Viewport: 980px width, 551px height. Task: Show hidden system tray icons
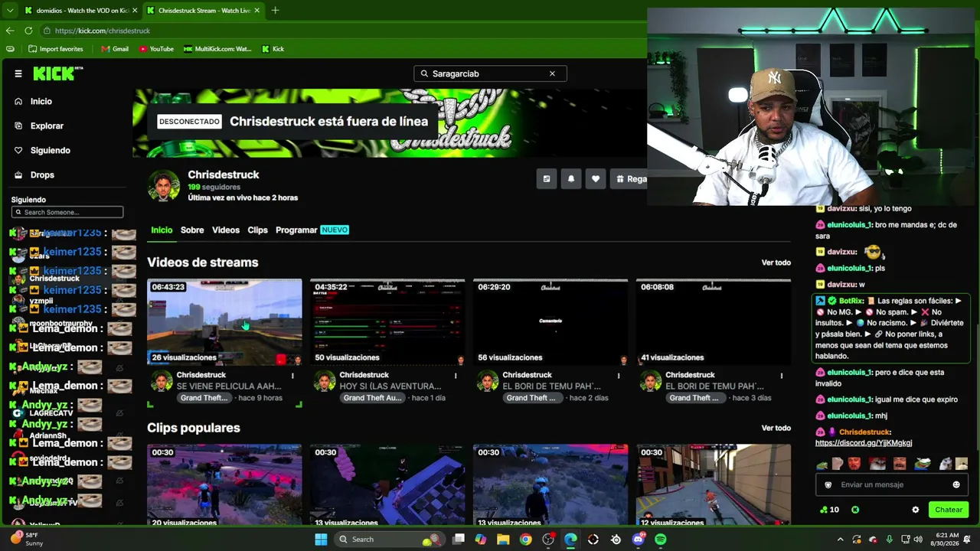(x=840, y=540)
